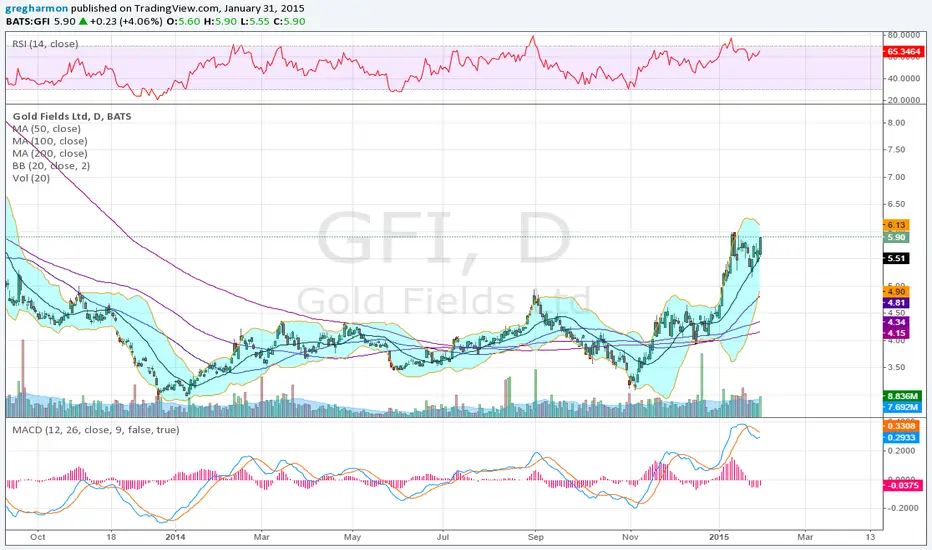Click the May label on time axis
Image resolution: width=932 pixels, height=550 pixels.
(x=352, y=537)
